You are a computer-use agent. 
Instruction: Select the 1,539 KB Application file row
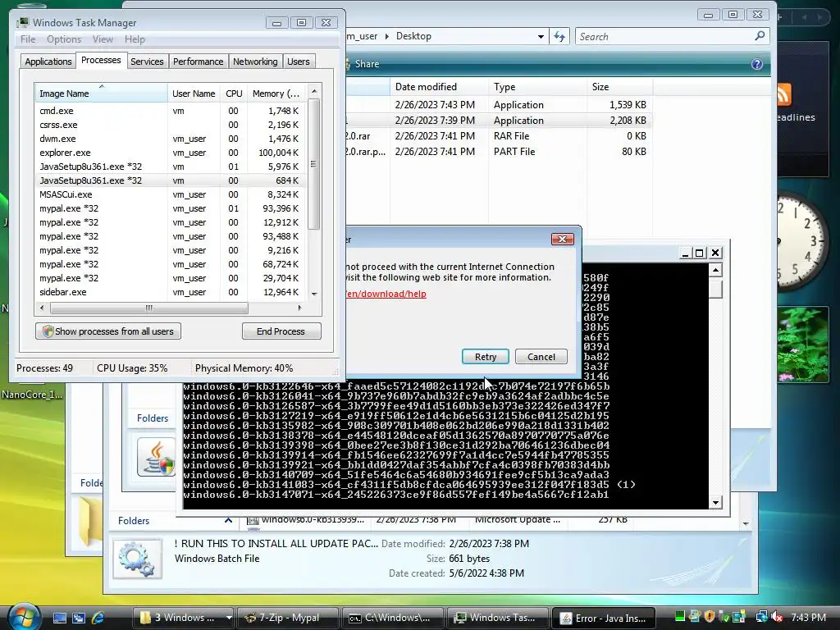[x=498, y=105]
